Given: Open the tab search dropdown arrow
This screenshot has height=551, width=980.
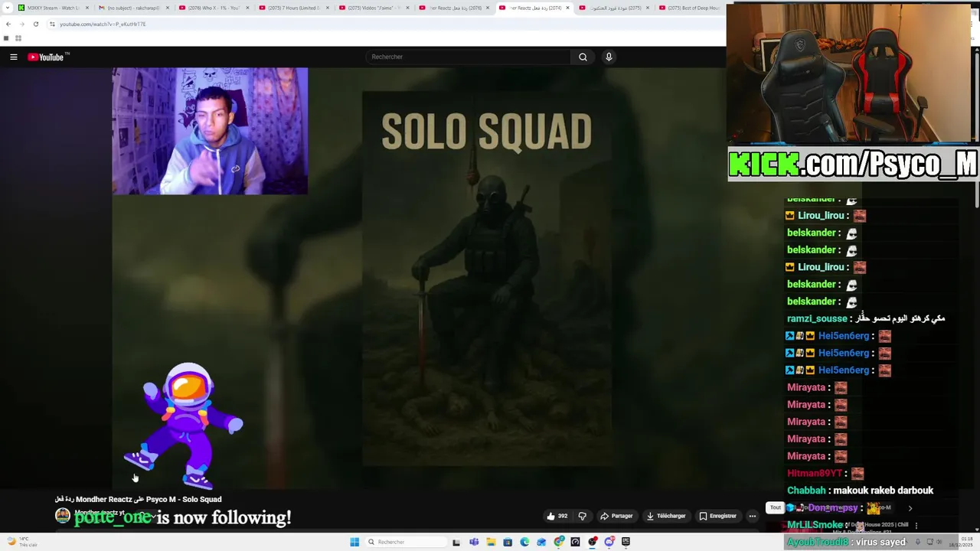Looking at the screenshot, I should (6, 8).
